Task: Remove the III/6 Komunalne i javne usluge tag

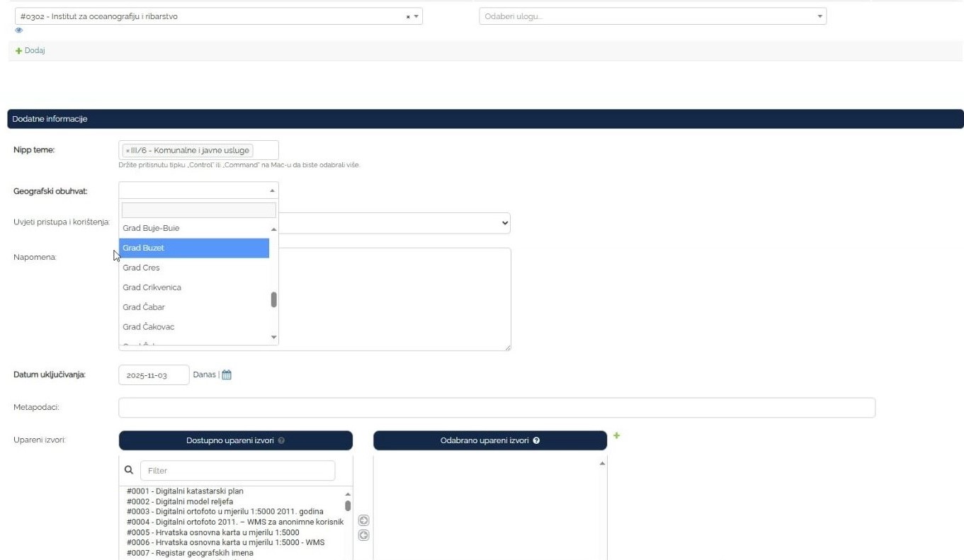Action: [127, 151]
